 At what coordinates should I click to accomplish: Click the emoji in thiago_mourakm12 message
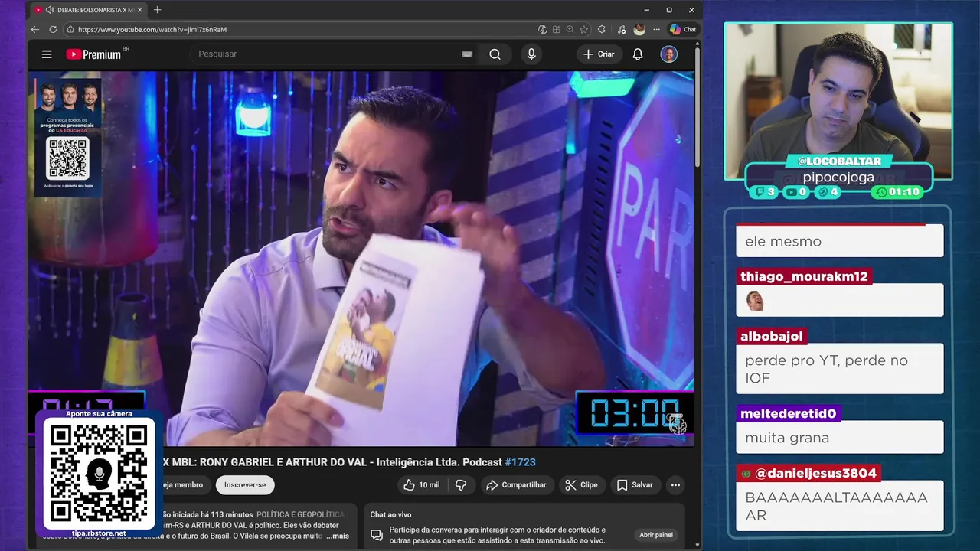coord(755,301)
